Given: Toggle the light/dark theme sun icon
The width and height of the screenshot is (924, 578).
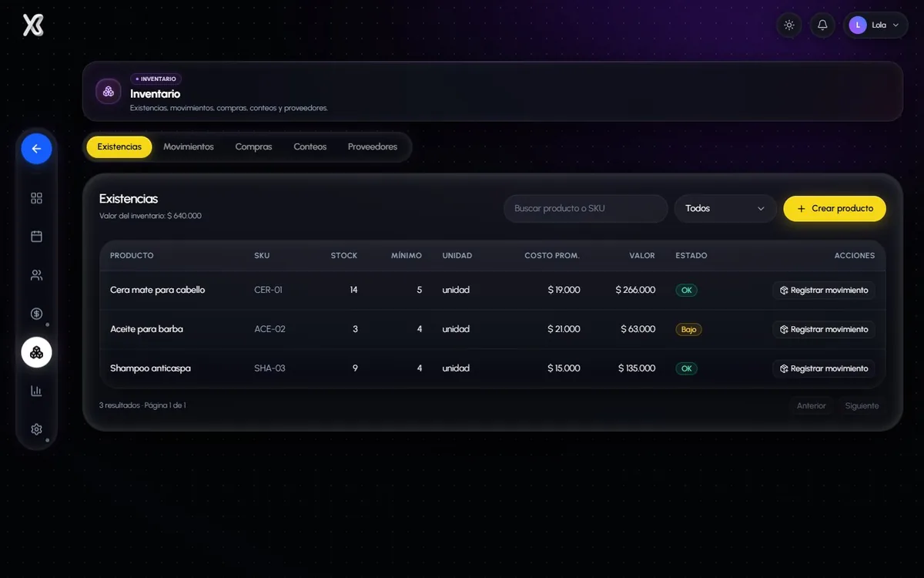Looking at the screenshot, I should point(789,25).
